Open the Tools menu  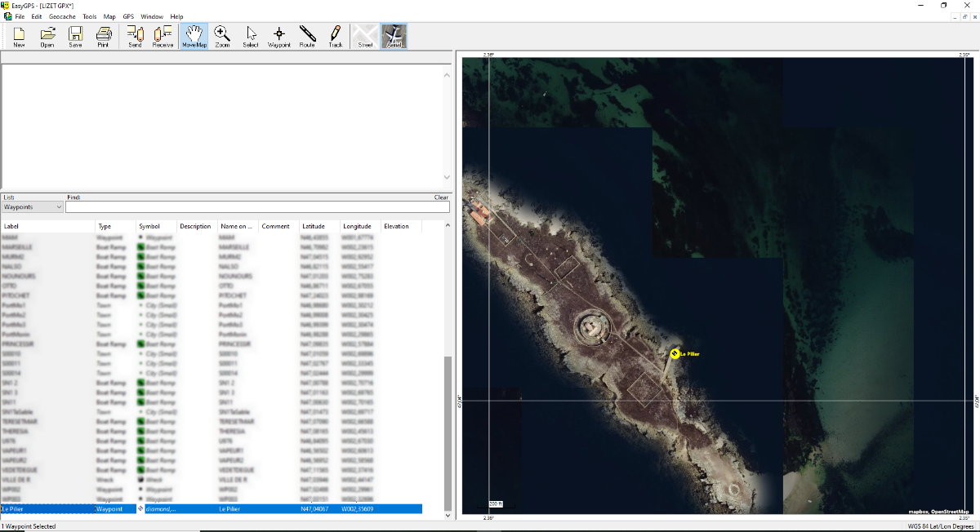[90, 16]
